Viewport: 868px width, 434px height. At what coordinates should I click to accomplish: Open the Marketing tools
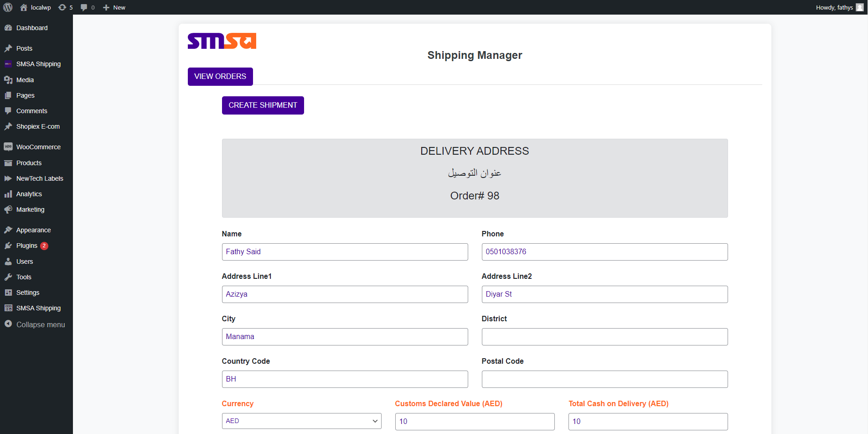30,209
